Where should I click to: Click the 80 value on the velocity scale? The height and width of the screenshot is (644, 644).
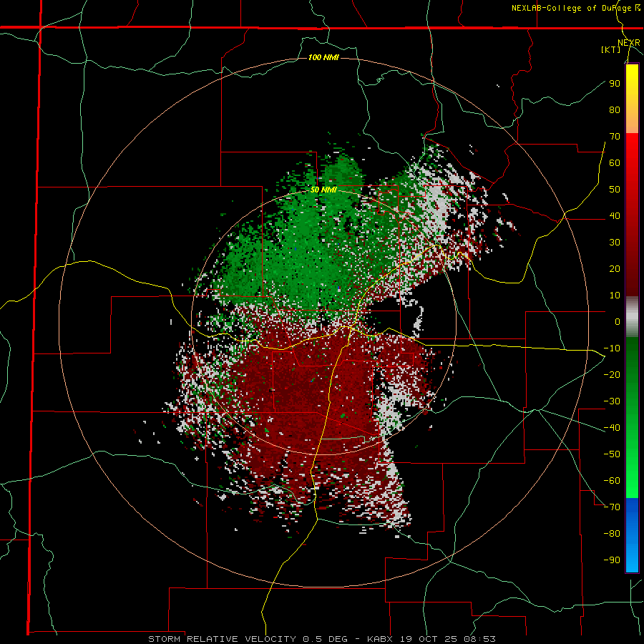click(x=615, y=109)
